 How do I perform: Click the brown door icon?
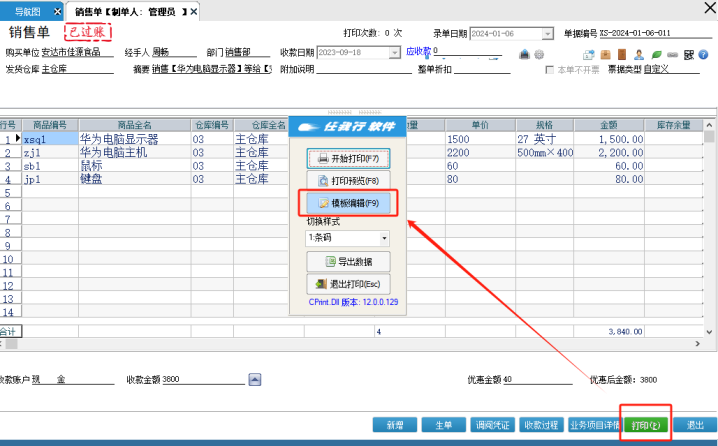pyautogui.click(x=622, y=55)
